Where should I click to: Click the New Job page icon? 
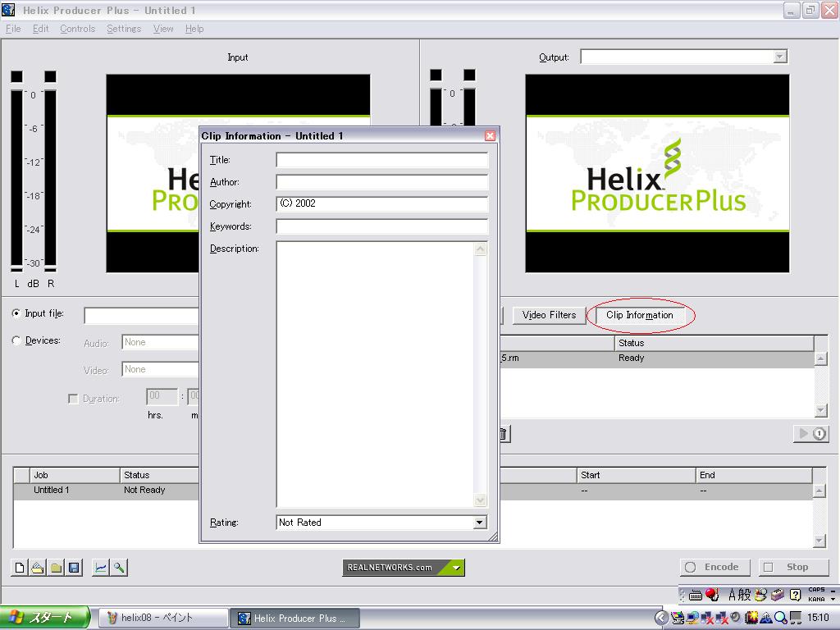coord(20,568)
